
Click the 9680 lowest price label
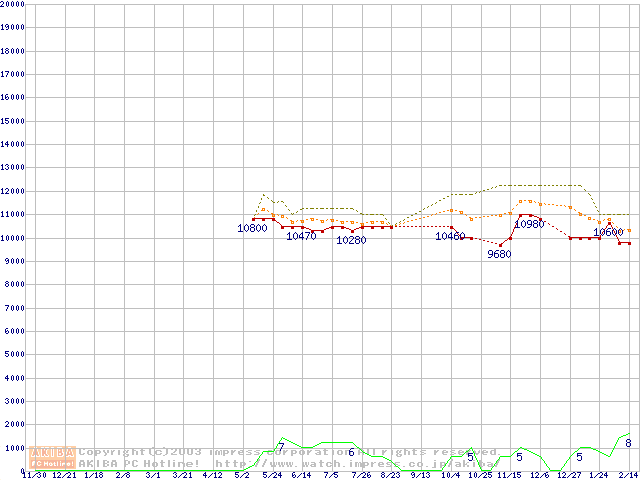[499, 254]
